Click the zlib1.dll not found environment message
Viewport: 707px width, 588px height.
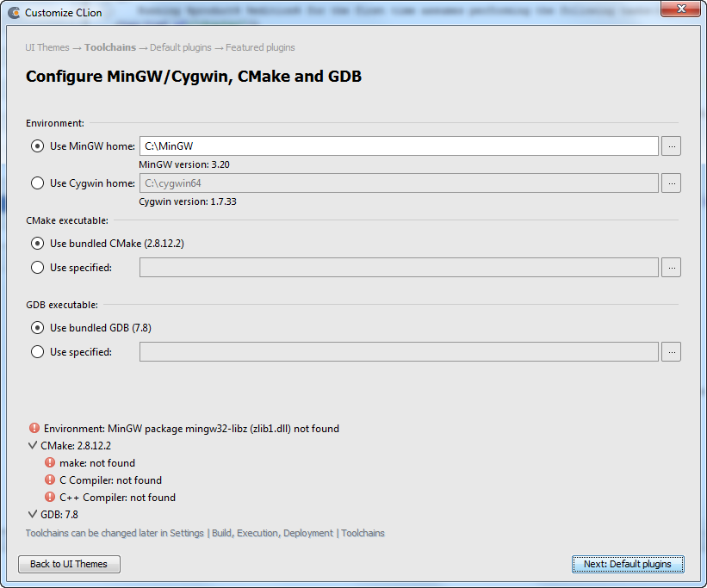tap(191, 429)
